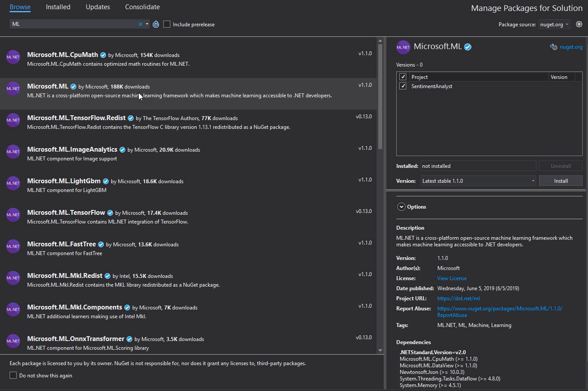Expand the Options section
The height and width of the screenshot is (391, 588).
(x=401, y=207)
